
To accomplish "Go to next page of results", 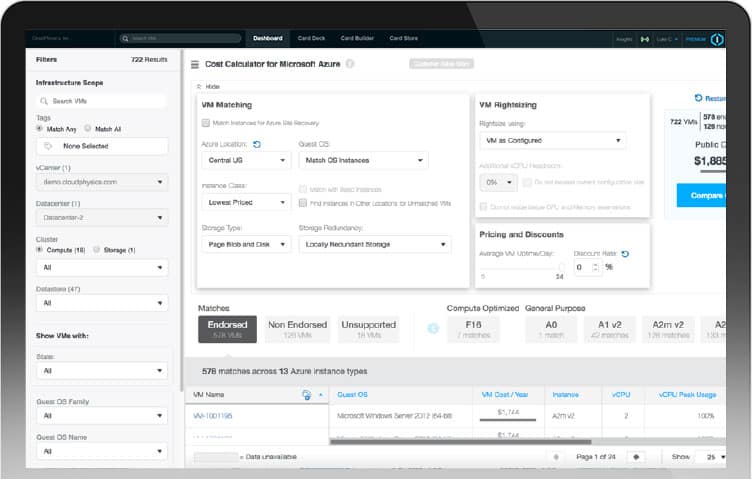I will click(x=636, y=457).
